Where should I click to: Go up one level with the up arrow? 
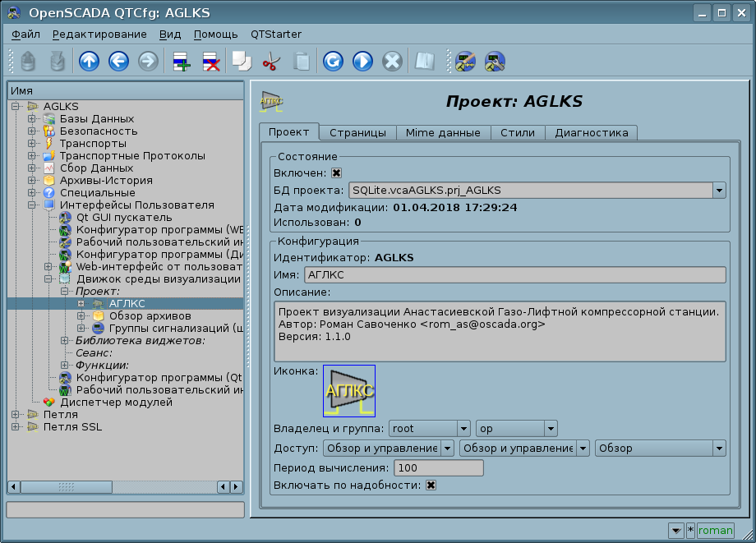(x=90, y=62)
